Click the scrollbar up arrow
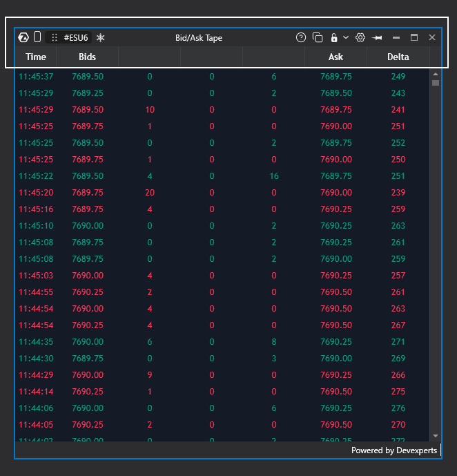457x476 pixels. coord(436,74)
